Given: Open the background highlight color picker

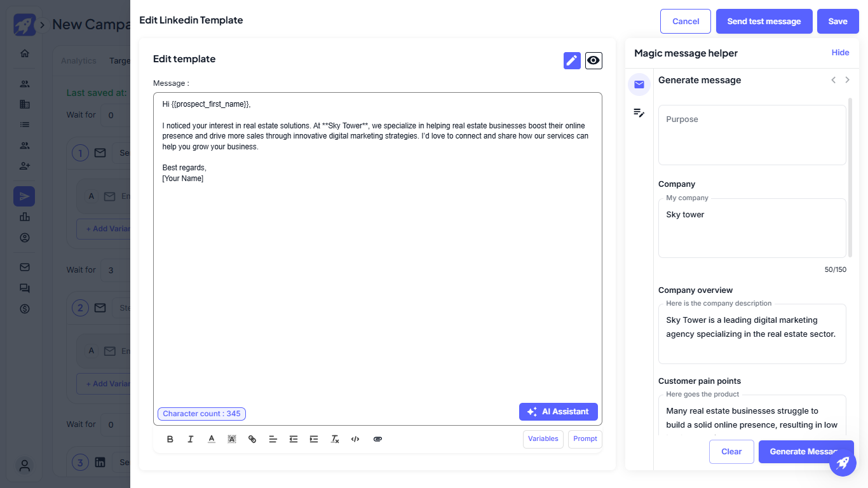Looking at the screenshot, I should [232, 439].
